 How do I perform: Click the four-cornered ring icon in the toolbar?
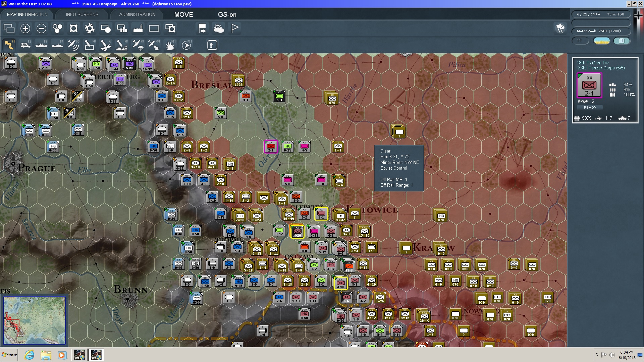click(73, 28)
